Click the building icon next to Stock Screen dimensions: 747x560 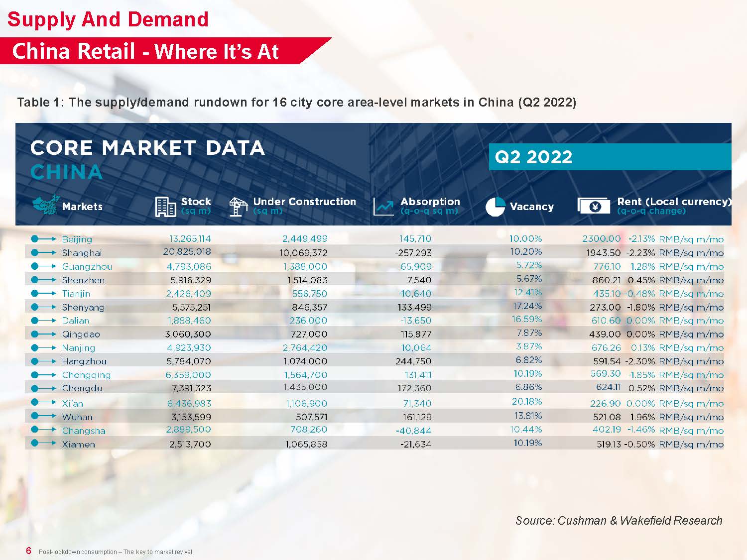(165, 206)
